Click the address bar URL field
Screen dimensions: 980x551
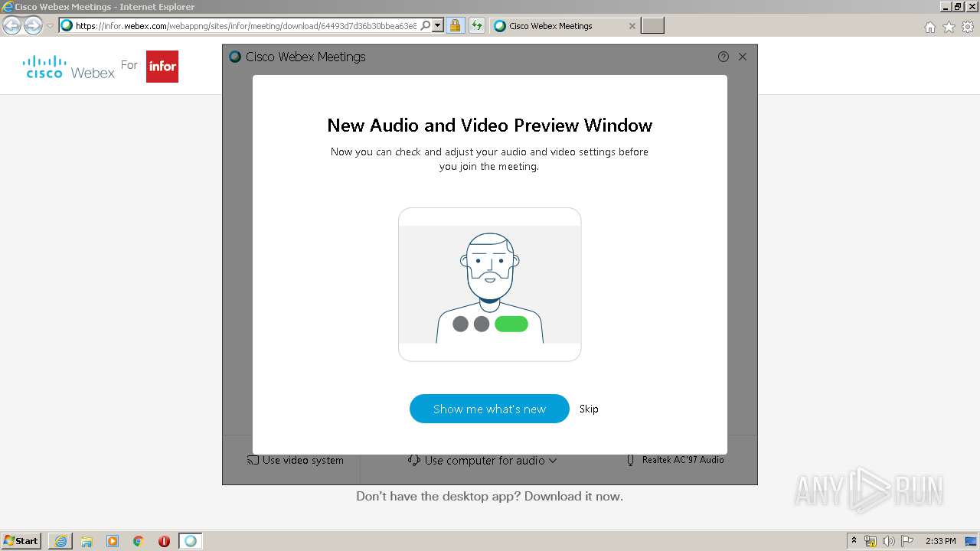tap(245, 25)
